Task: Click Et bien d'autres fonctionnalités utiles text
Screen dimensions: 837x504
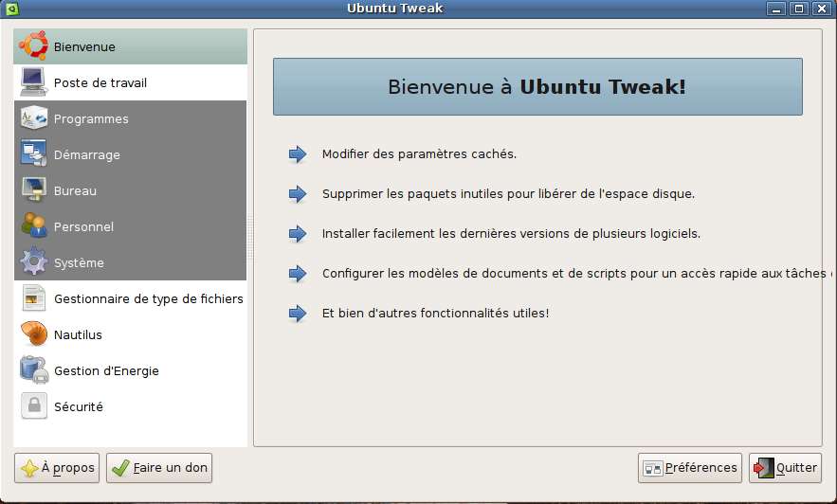Action: coord(435,313)
